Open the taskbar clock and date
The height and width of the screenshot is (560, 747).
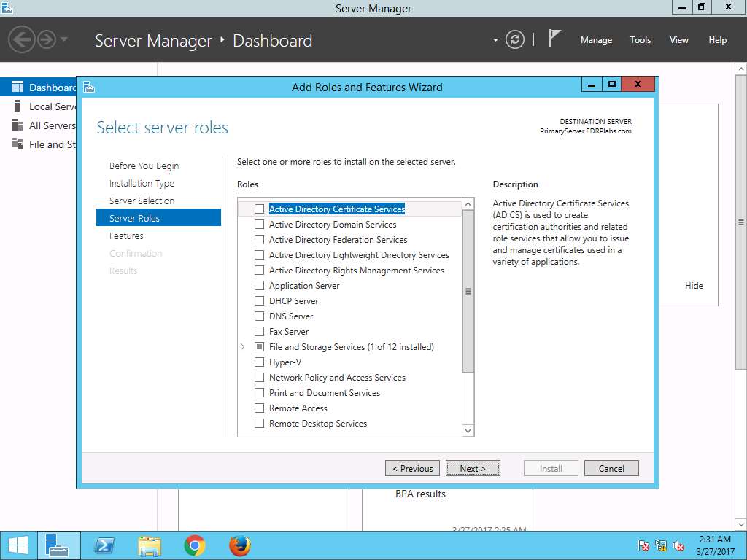point(715,545)
